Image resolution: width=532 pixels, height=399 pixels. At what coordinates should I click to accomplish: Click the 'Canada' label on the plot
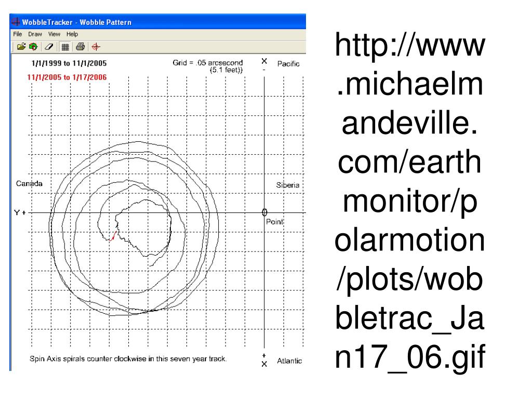coord(29,183)
